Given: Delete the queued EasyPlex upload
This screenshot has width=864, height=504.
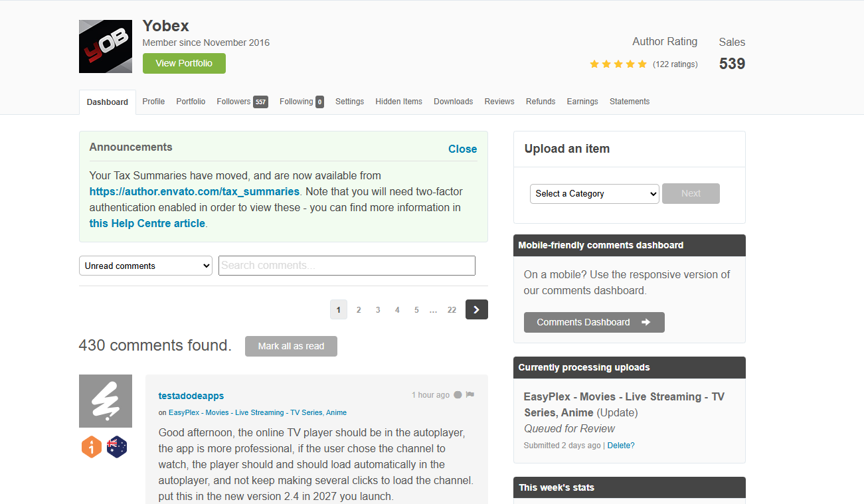Looking at the screenshot, I should pos(620,446).
